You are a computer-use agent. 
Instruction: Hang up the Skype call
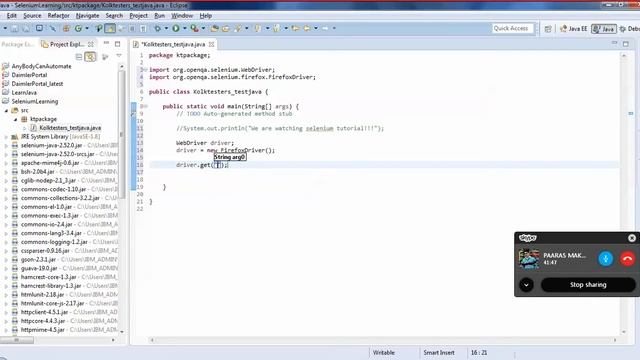tap(627, 259)
